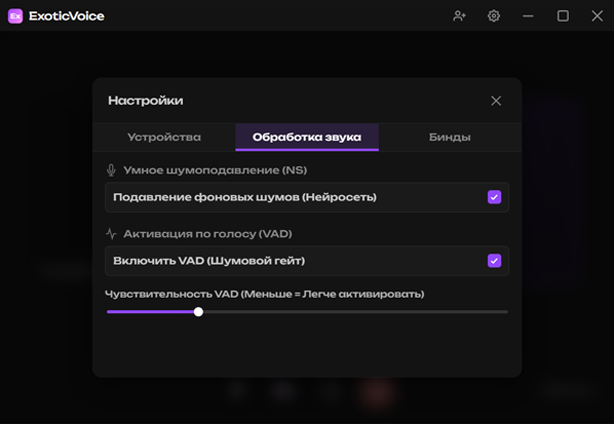Click the Настройки dialog title

point(146,101)
